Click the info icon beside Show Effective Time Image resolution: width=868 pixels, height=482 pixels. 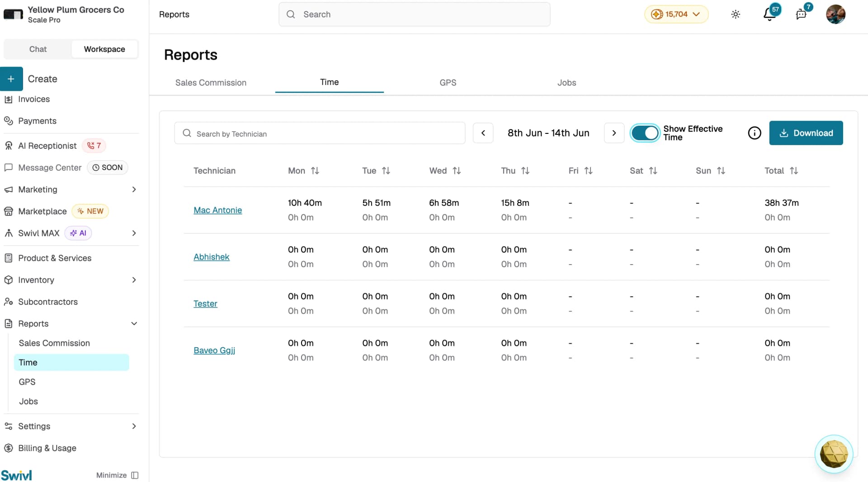pyautogui.click(x=755, y=133)
